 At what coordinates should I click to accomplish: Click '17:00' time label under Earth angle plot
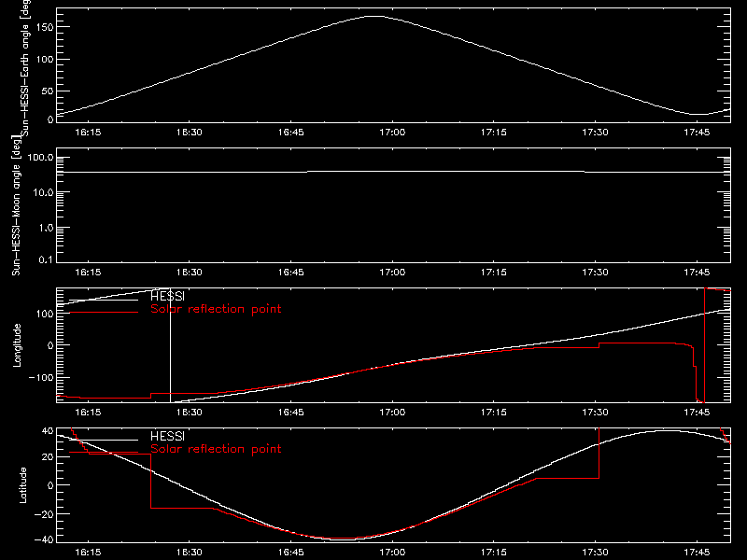[x=392, y=133]
